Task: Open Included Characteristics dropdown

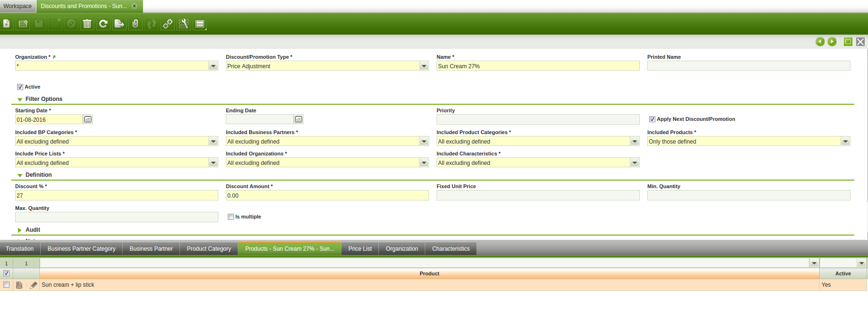Action: pyautogui.click(x=635, y=163)
